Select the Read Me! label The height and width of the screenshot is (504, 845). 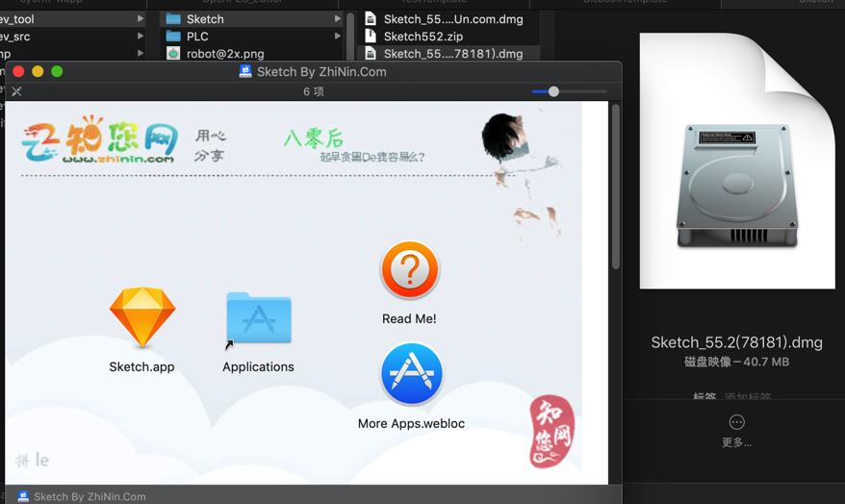coord(409,318)
